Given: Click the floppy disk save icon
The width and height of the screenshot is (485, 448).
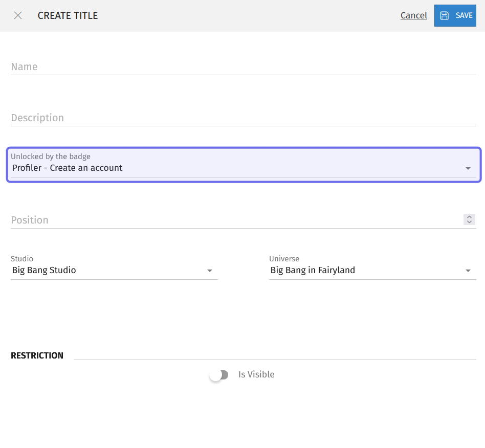Looking at the screenshot, I should pos(445,15).
